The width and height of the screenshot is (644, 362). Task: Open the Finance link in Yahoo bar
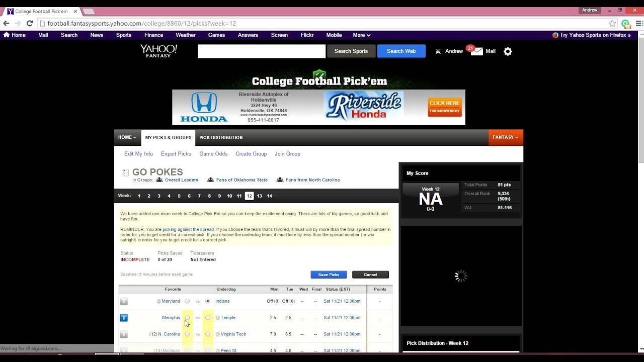click(x=153, y=35)
